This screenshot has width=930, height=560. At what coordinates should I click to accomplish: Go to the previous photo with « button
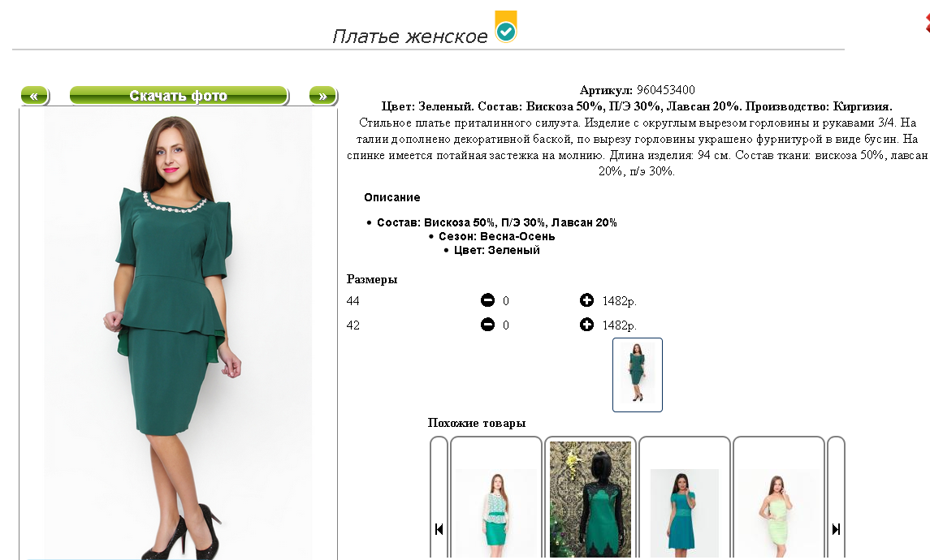click(x=34, y=96)
